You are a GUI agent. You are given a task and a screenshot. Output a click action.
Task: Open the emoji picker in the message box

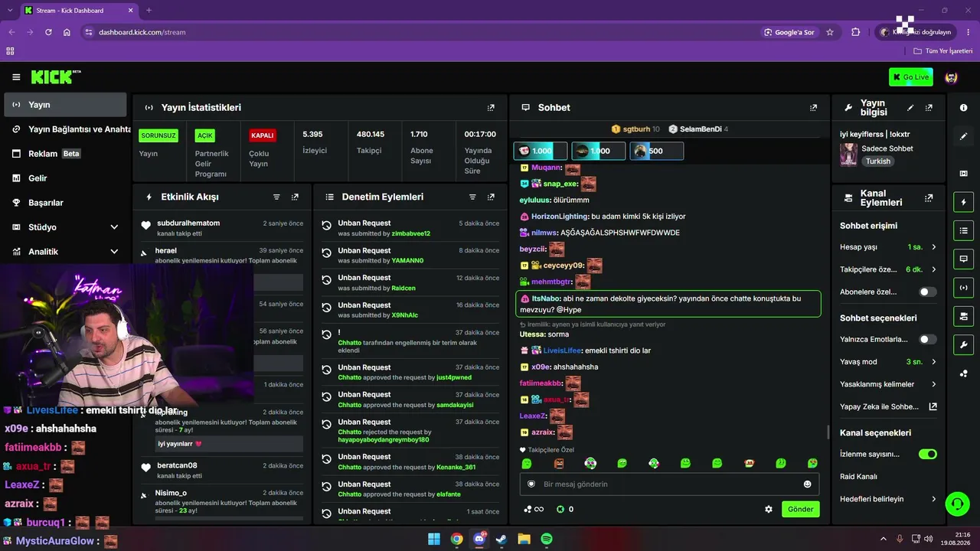click(x=807, y=484)
